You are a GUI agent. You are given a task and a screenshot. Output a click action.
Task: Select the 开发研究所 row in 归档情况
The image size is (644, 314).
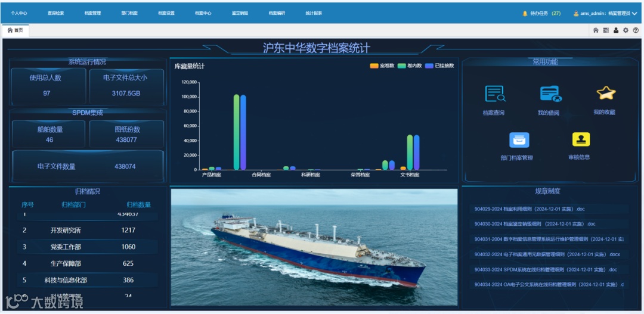click(88, 230)
